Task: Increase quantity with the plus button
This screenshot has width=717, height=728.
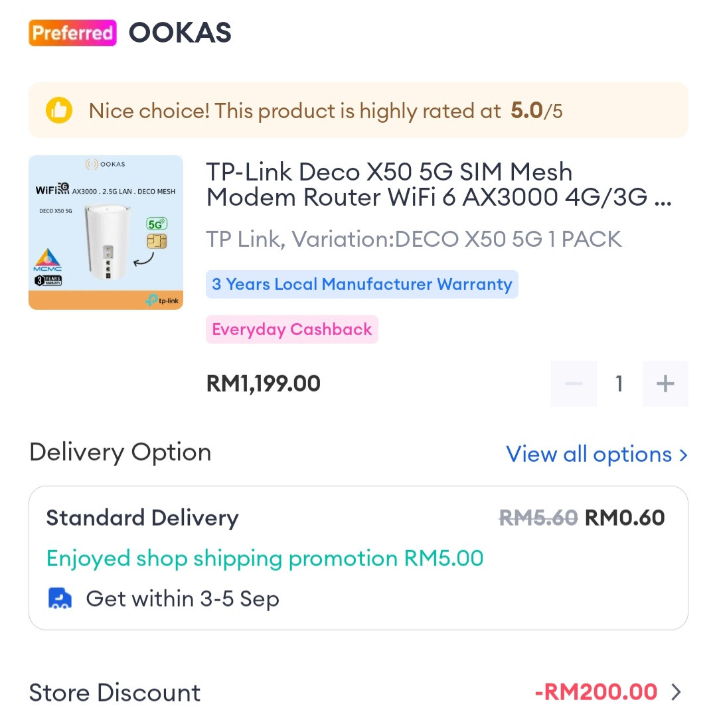Action: point(665,384)
